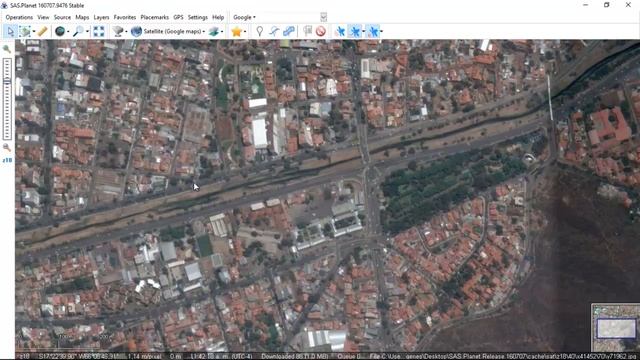Open the View menu
Image resolution: width=640 pixels, height=360 pixels.
[x=43, y=17]
